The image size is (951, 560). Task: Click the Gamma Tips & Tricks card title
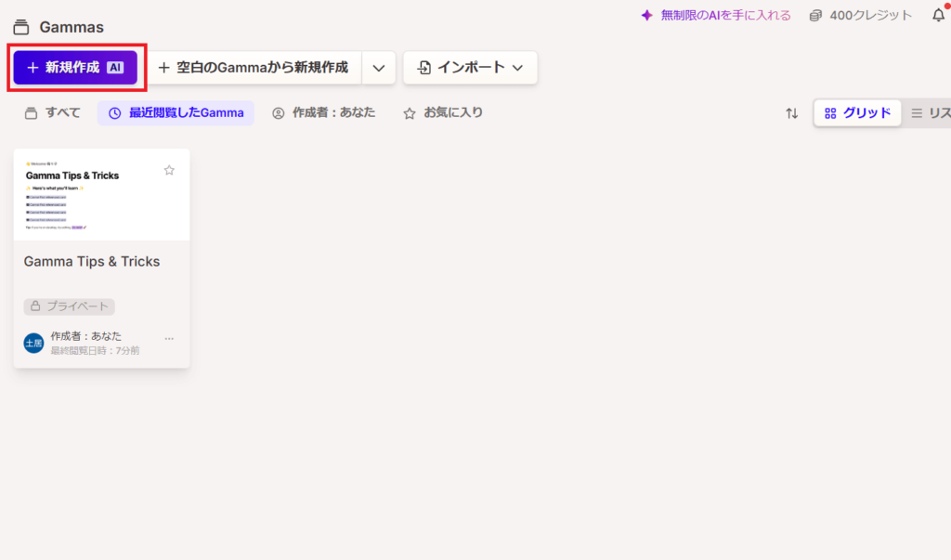click(x=92, y=262)
